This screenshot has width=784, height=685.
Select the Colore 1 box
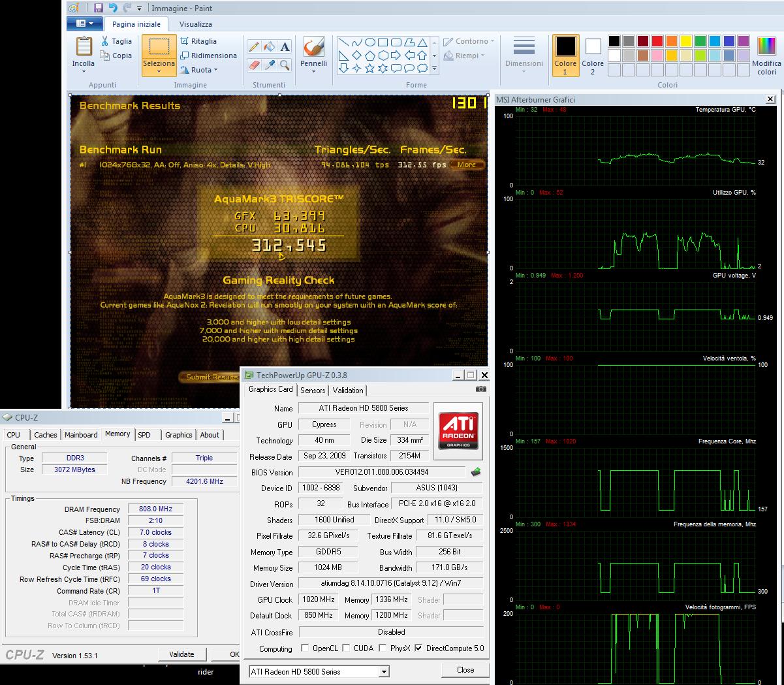[565, 55]
